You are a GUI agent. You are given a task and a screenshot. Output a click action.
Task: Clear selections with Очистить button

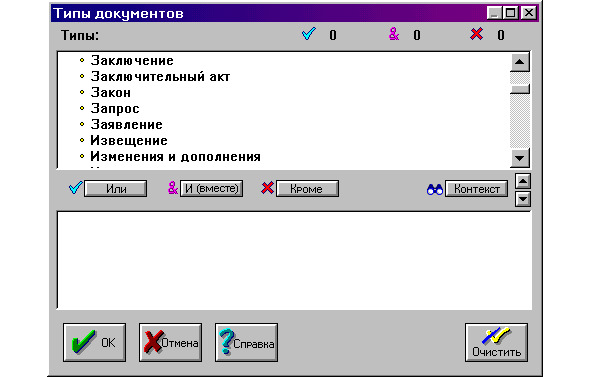496,342
